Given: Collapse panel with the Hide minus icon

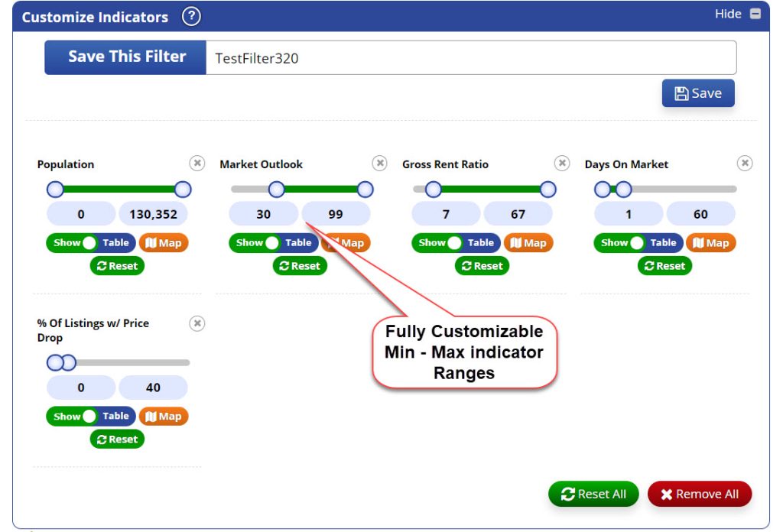Looking at the screenshot, I should 755,14.
